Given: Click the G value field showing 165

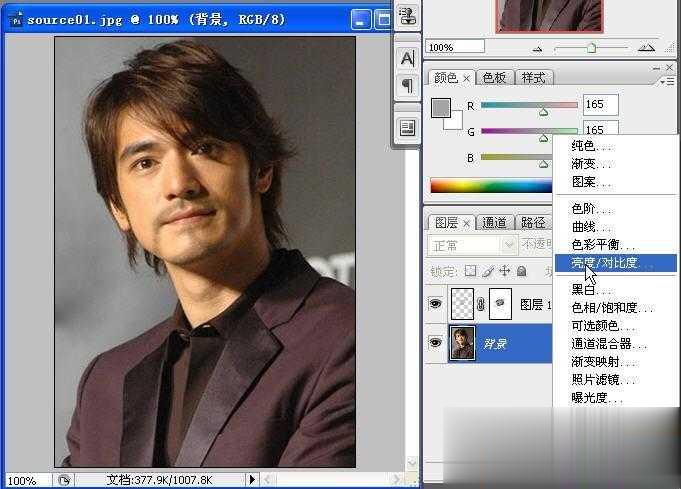Looking at the screenshot, I should [x=600, y=129].
